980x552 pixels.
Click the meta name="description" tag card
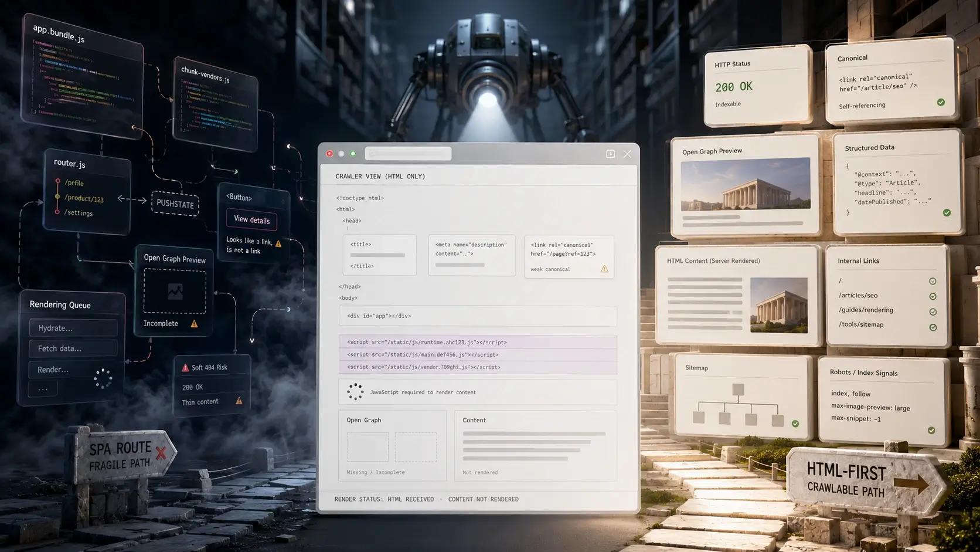[471, 255]
